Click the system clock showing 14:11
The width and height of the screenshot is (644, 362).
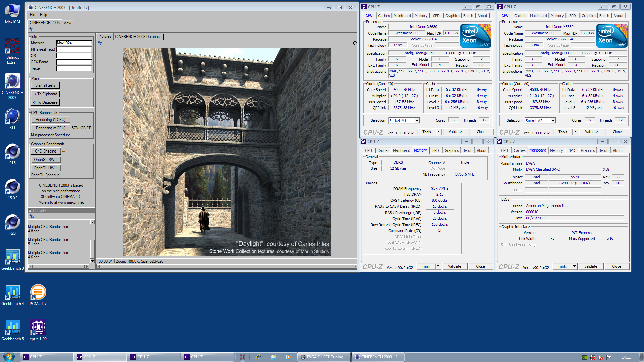click(626, 357)
